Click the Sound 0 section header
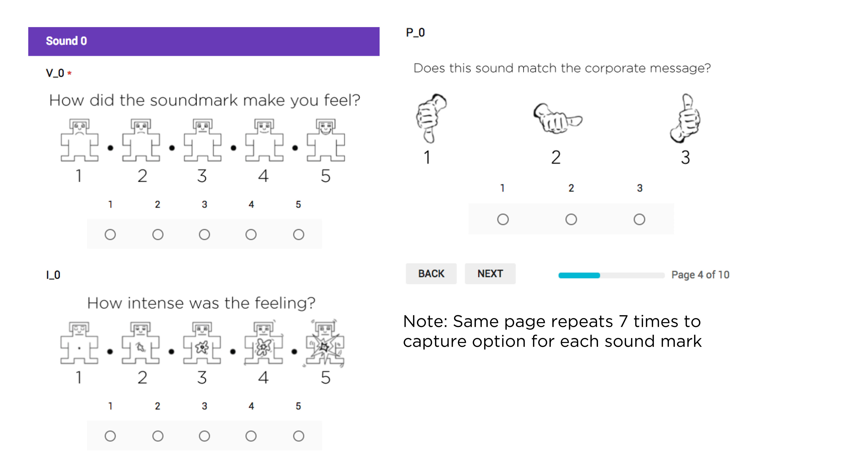This screenshot has width=868, height=452. tap(203, 41)
